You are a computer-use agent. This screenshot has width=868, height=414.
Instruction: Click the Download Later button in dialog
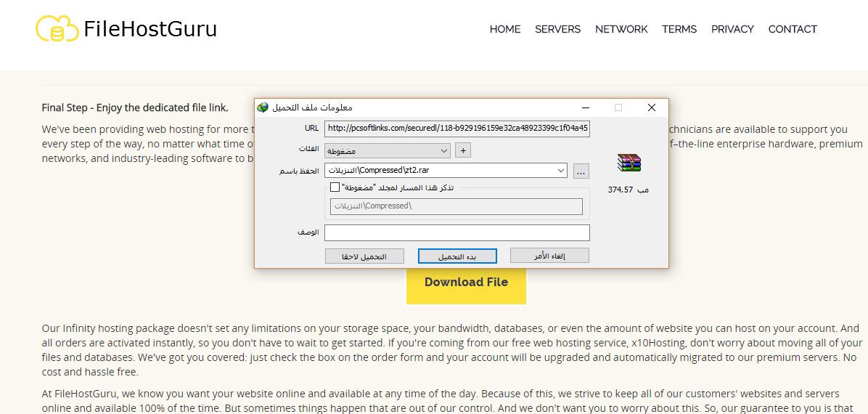click(364, 256)
